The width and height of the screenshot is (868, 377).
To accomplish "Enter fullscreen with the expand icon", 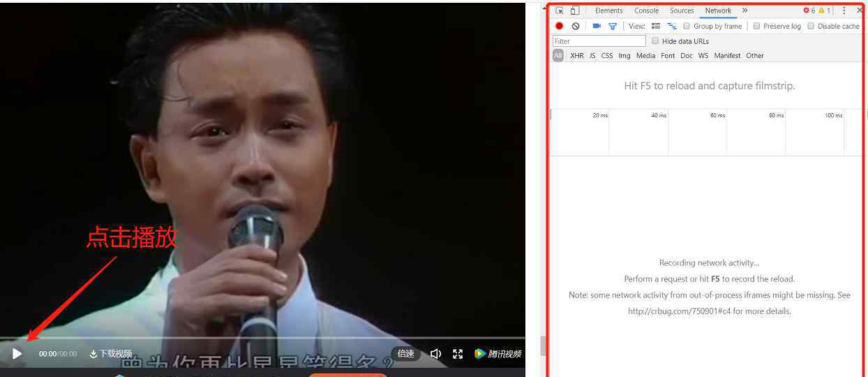I will tap(458, 354).
